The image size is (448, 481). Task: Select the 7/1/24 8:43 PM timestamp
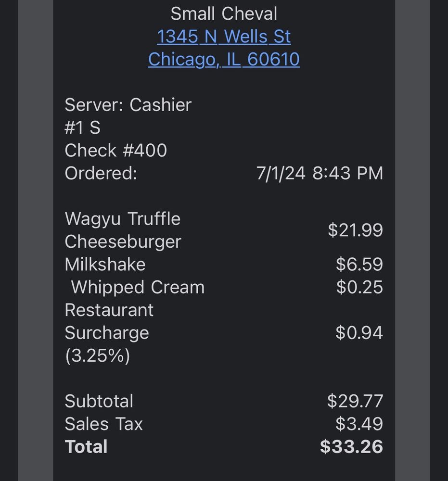click(x=320, y=173)
